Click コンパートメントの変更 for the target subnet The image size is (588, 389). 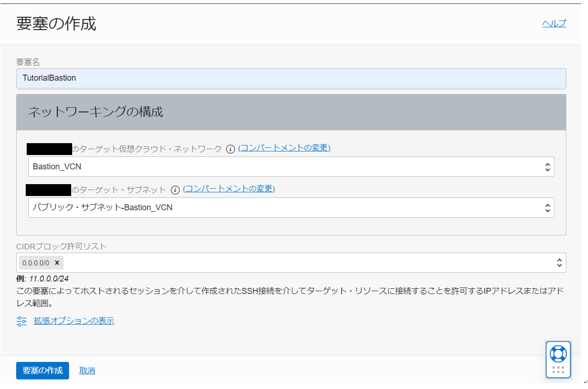click(x=229, y=189)
